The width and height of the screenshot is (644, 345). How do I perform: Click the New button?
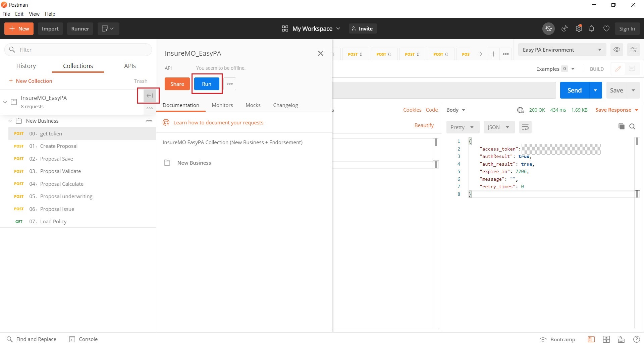click(19, 29)
